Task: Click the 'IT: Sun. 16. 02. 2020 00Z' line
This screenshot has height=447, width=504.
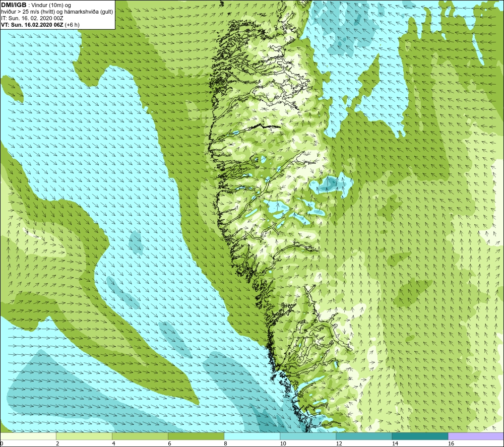Action: pos(32,18)
